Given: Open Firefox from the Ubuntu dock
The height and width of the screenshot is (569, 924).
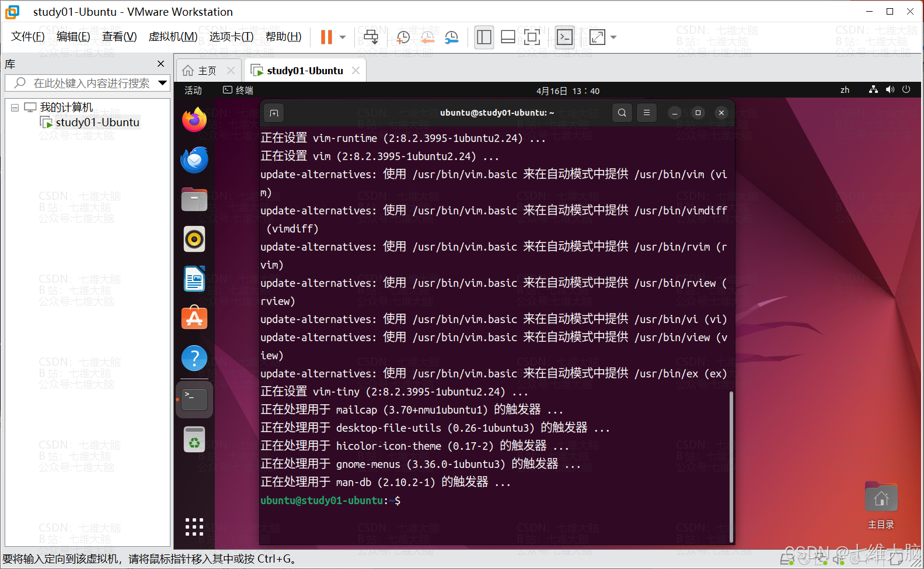Looking at the screenshot, I should coord(194,120).
